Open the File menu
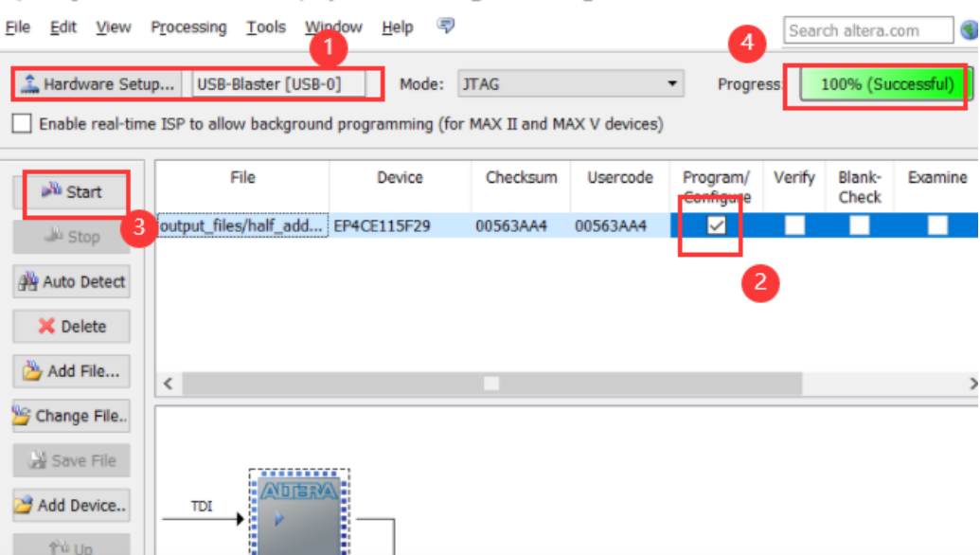 (x=17, y=27)
